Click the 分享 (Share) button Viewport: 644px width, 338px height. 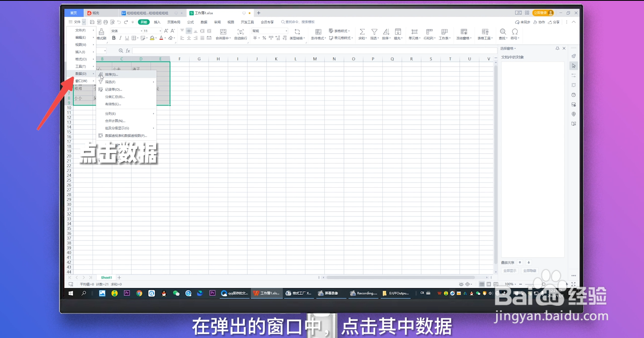click(x=554, y=22)
